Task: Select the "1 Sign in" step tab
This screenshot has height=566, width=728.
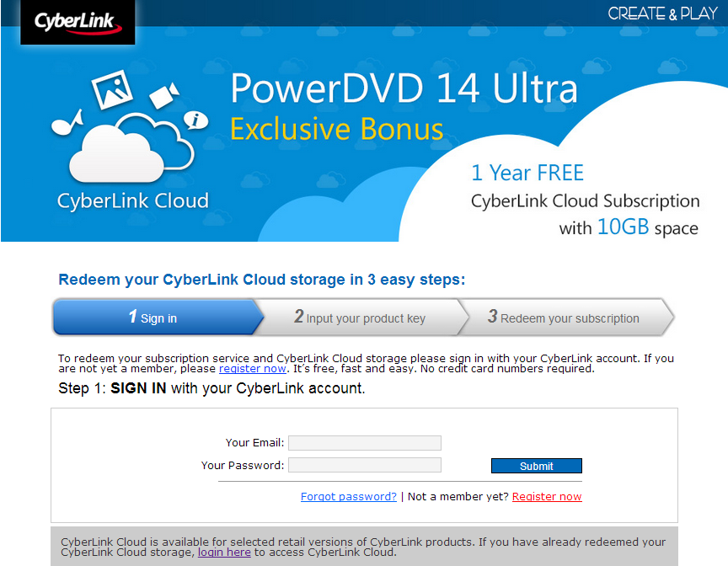Action: coord(158,318)
